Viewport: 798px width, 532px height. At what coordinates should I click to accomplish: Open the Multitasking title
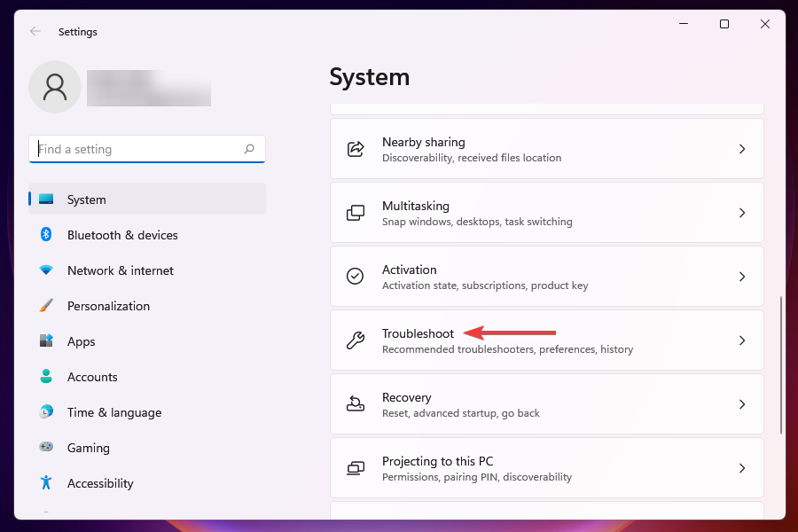[x=415, y=207]
